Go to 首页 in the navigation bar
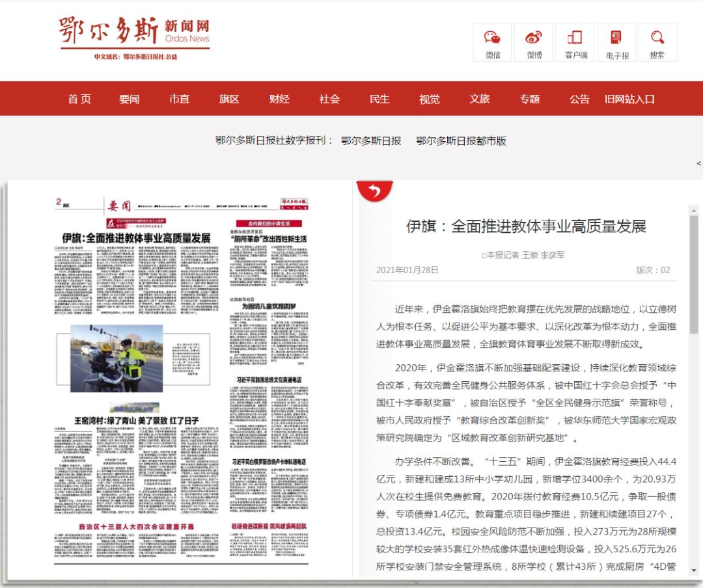Viewport: 703px width, 588px height. 79,99
